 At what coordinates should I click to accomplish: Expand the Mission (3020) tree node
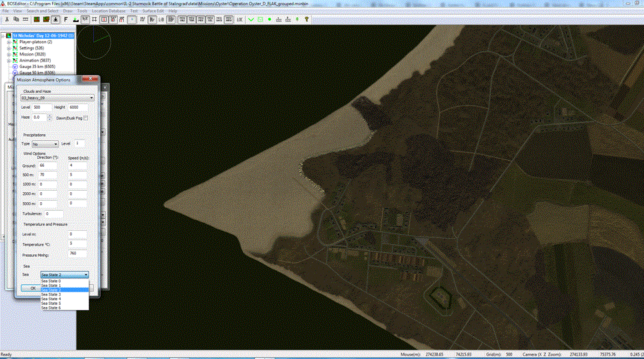[x=9, y=54]
